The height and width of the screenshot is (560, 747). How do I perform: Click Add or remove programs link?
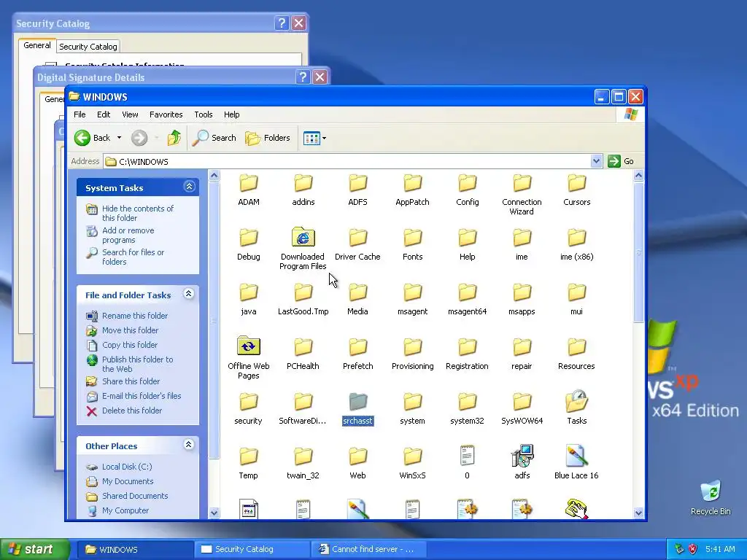pos(128,235)
